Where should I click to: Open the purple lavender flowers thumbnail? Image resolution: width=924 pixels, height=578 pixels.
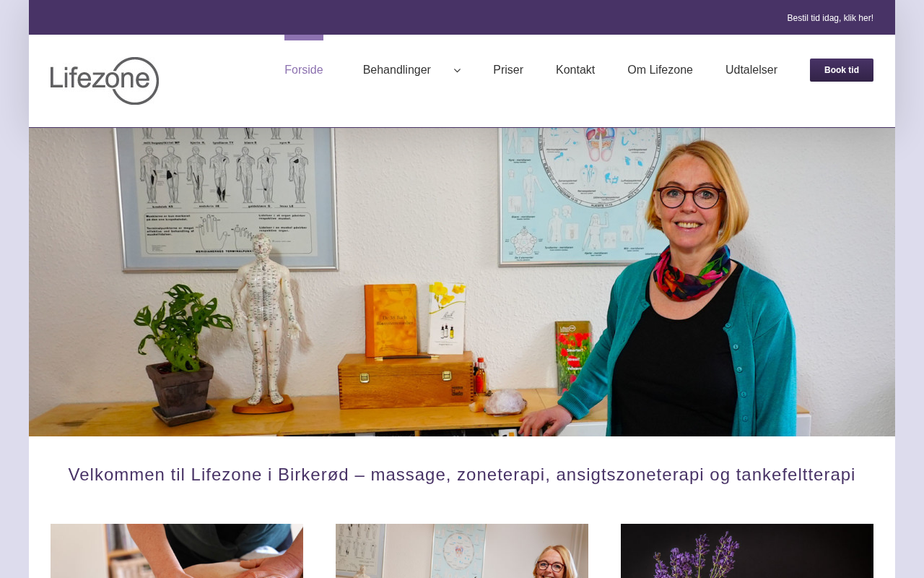point(747,551)
